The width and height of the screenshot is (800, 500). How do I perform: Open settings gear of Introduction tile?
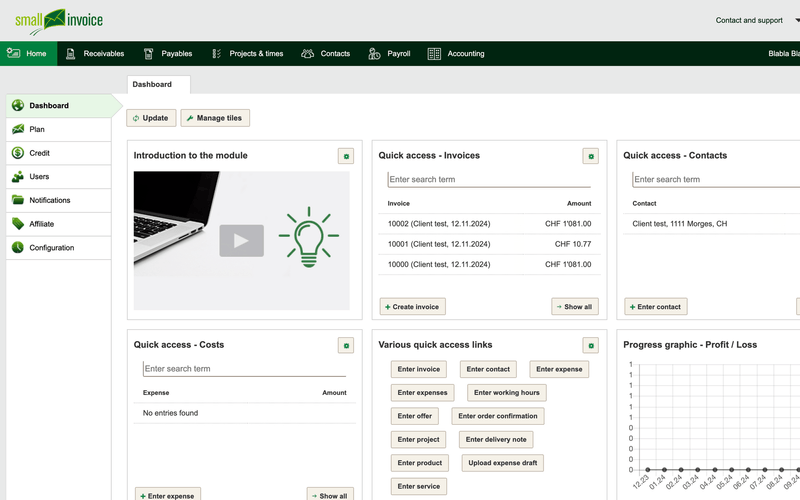pos(346,156)
